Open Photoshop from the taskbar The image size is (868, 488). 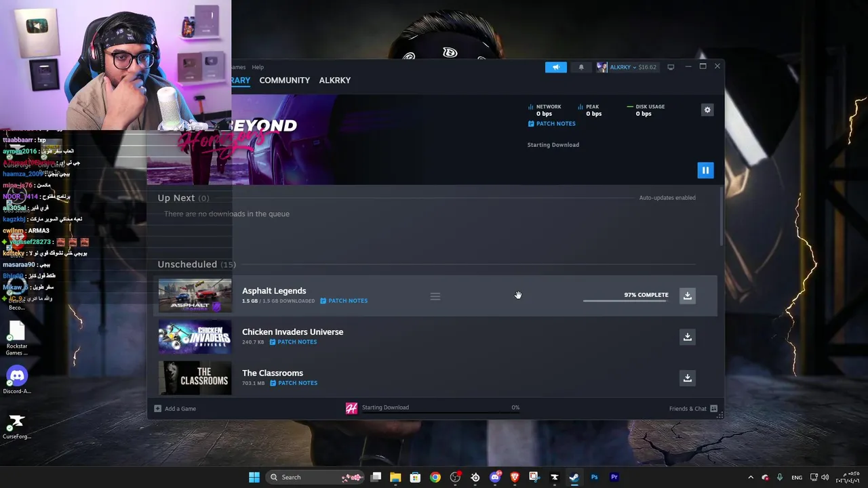594,477
